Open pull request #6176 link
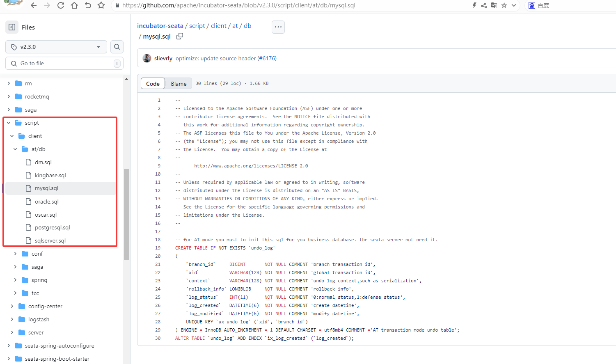The image size is (616, 364). (x=267, y=58)
